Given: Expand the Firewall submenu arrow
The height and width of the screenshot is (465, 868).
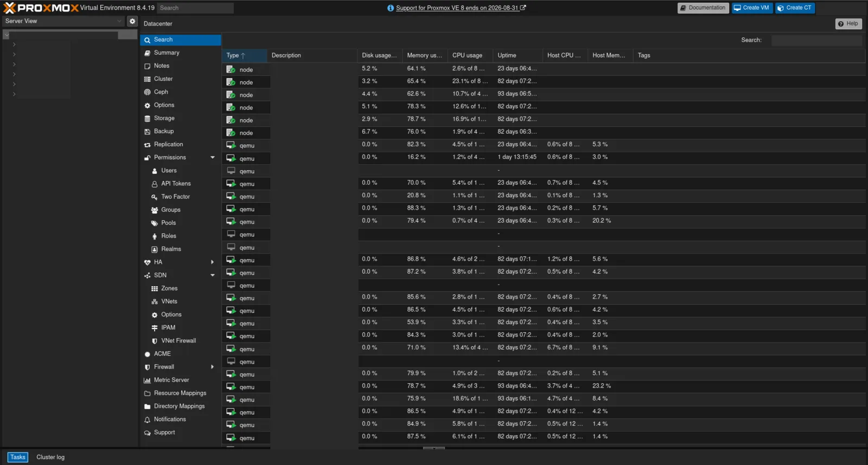Looking at the screenshot, I should coord(213,367).
